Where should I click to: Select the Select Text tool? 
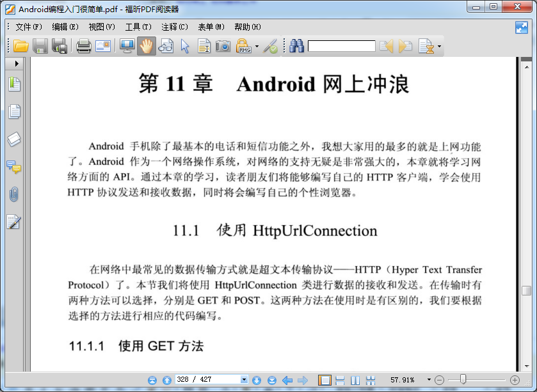click(x=204, y=46)
